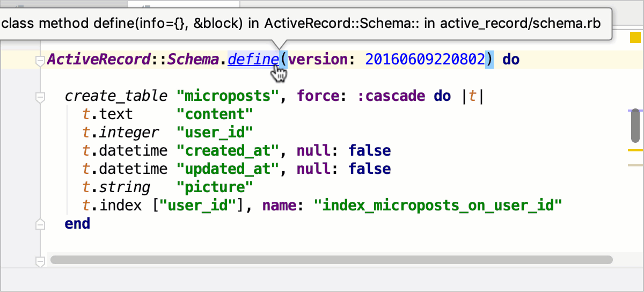Click the |t| block parameter
Screen dimensions: 644x292
pyautogui.click(x=473, y=96)
